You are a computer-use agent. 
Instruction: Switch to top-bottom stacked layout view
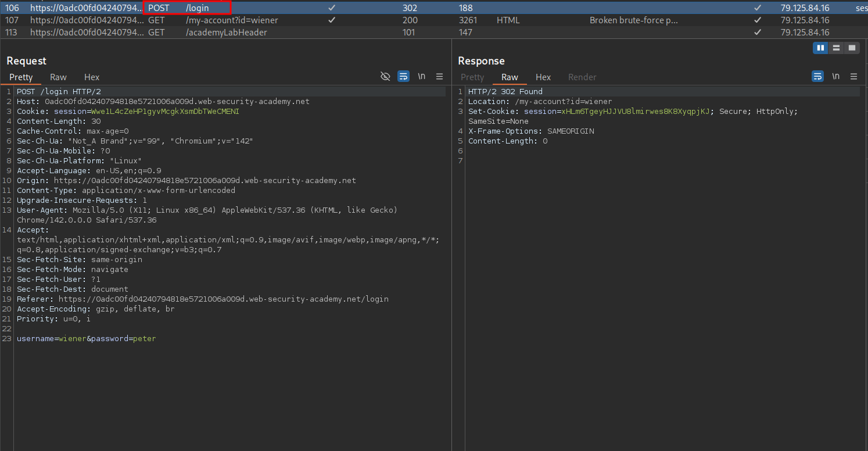[836, 48]
